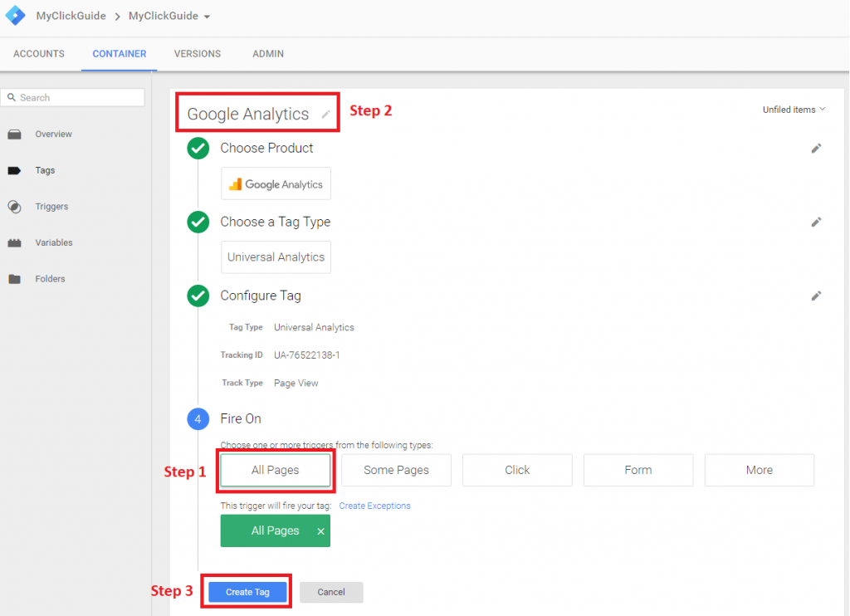The height and width of the screenshot is (616, 850).
Task: Edit the Choose Product step via pencil icon
Action: [x=816, y=149]
